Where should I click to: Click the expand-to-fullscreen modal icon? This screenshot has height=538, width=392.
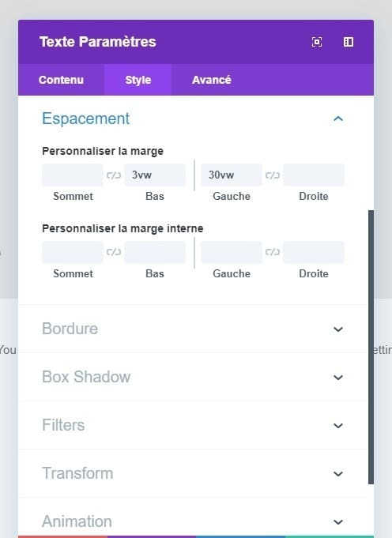coord(316,42)
